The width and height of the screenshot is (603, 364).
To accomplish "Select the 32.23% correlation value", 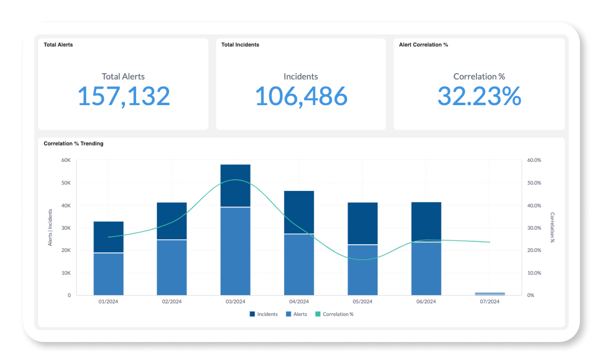I will (x=479, y=96).
